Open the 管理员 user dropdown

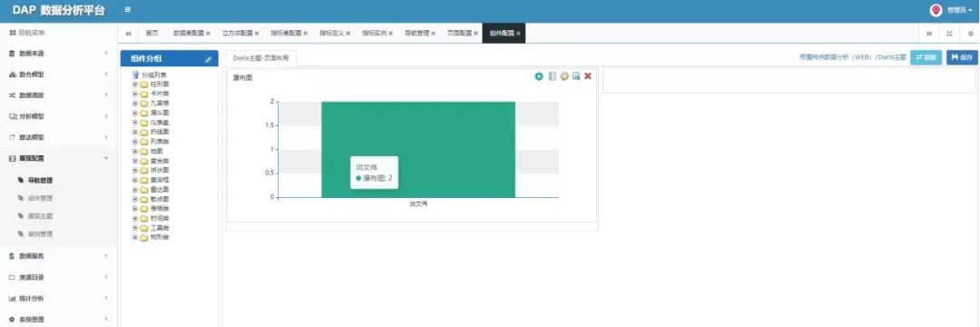coord(954,11)
